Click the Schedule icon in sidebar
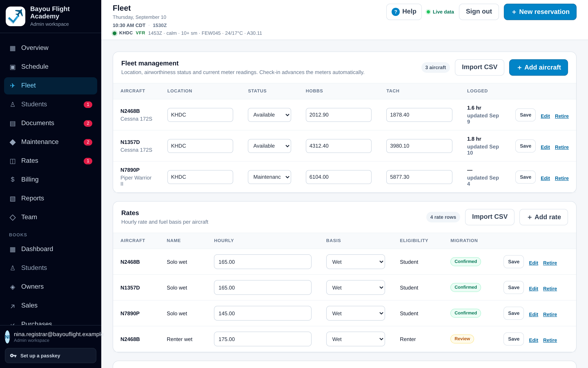The height and width of the screenshot is (368, 588). pos(13,67)
